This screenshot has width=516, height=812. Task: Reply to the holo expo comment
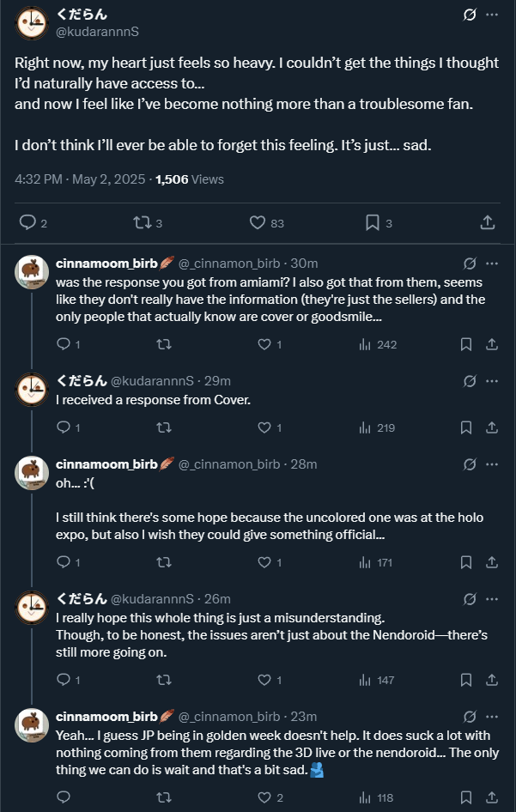[63, 562]
